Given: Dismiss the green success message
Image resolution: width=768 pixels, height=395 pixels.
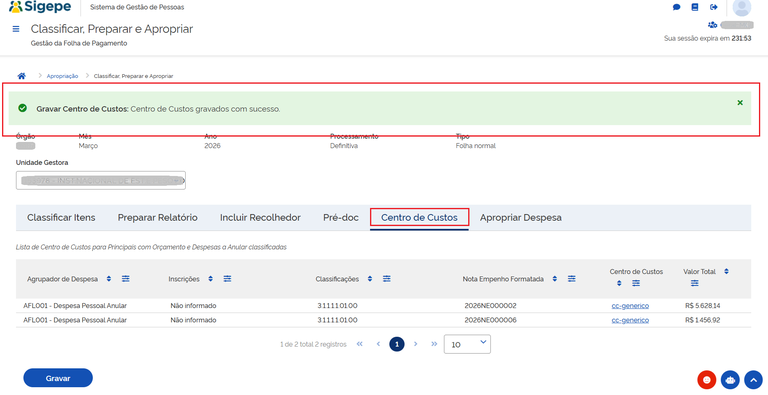Looking at the screenshot, I should (740, 102).
